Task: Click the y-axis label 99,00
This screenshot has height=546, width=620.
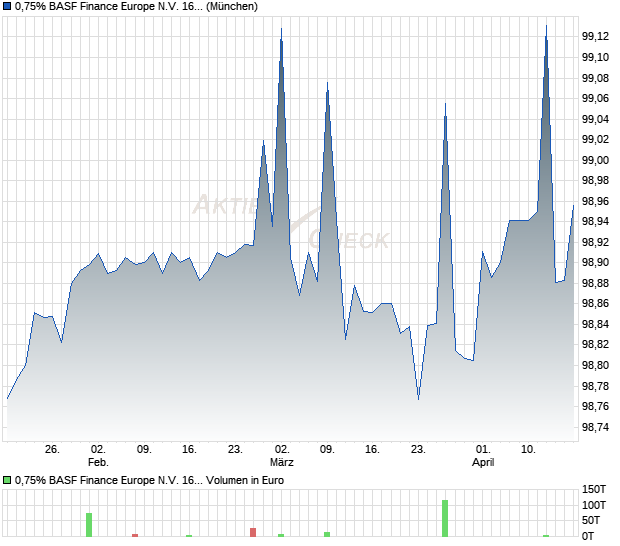Action: pyautogui.click(x=595, y=160)
